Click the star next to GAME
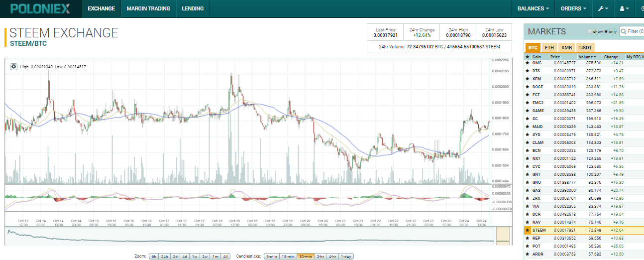644x260 pixels. pyautogui.click(x=527, y=111)
